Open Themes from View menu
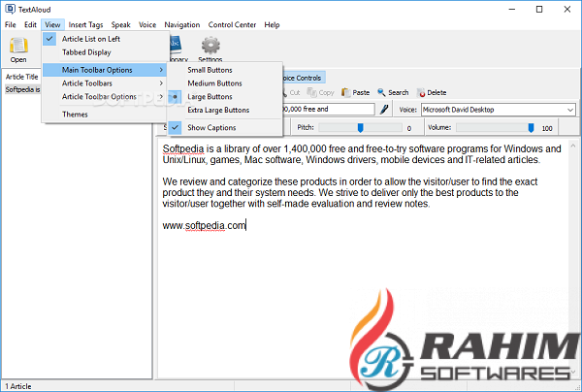Screen dimensions: 582x392 105,114
